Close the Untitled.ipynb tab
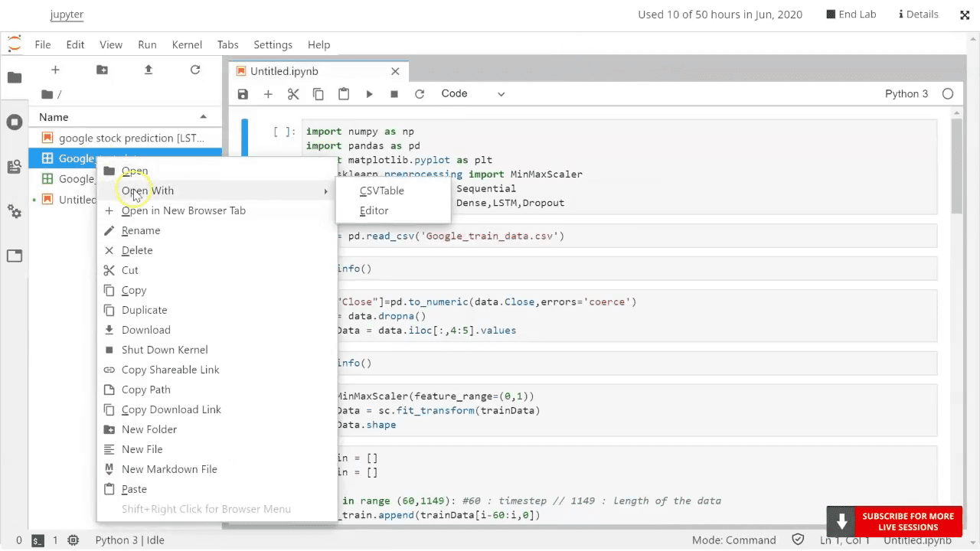 click(395, 71)
